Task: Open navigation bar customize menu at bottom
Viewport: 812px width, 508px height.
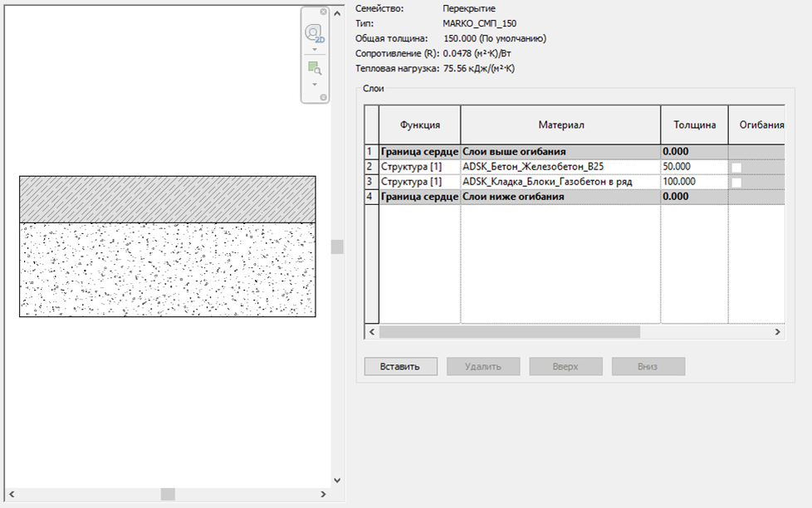Action: (323, 97)
